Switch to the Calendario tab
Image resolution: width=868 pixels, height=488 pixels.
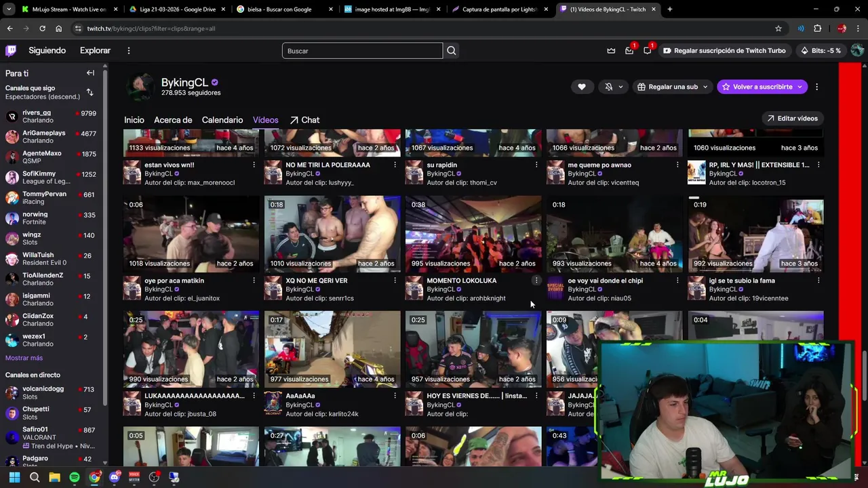[x=222, y=120]
